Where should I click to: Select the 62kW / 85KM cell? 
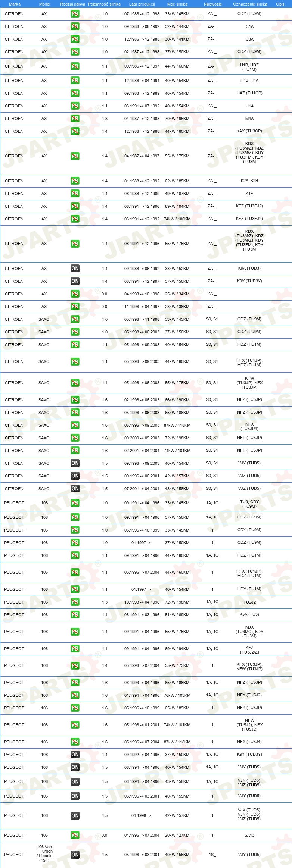click(177, 181)
